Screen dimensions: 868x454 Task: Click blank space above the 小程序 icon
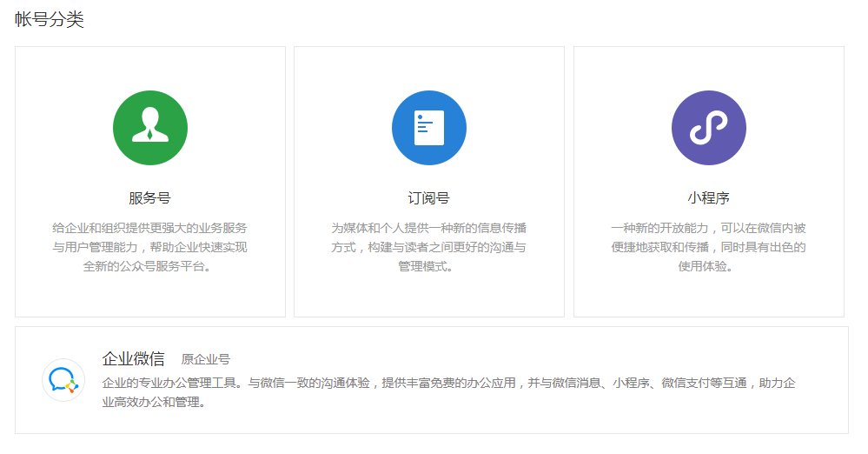708,68
